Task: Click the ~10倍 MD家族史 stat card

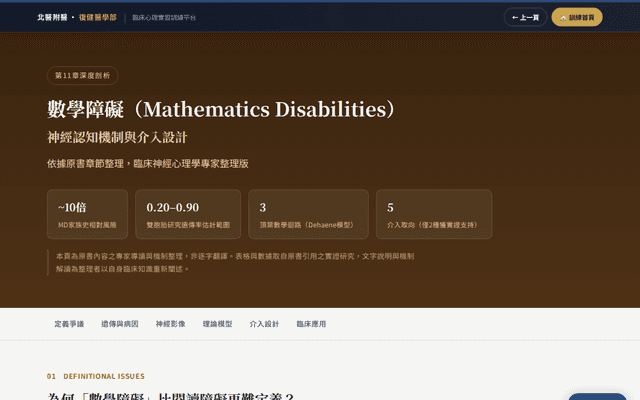Action: coord(87,214)
